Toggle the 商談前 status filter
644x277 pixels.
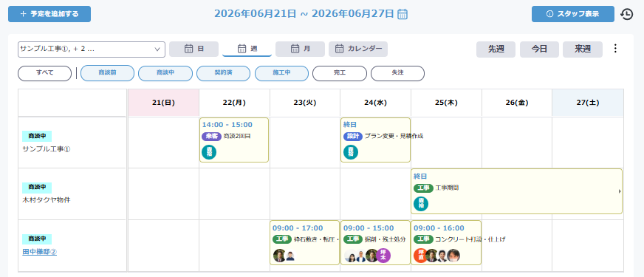point(108,73)
